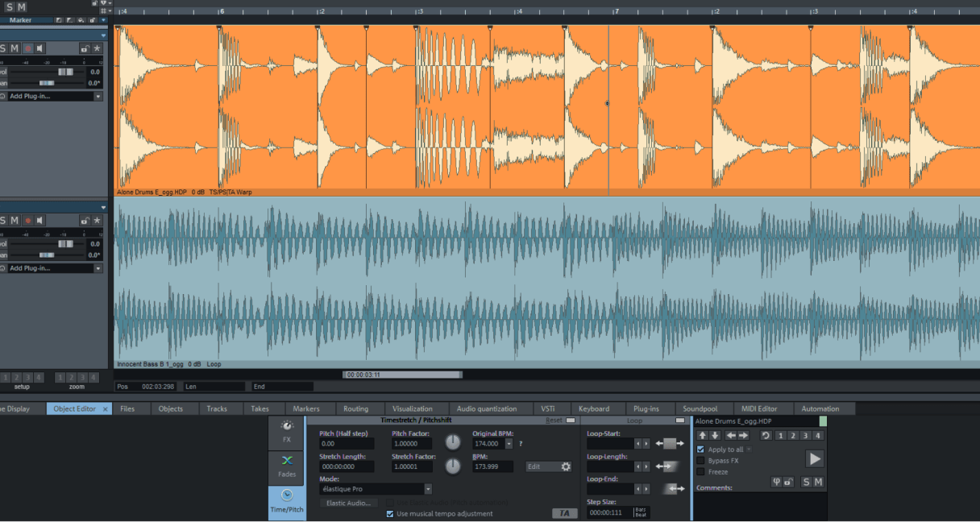Open the FX section in Object Editor
Viewport: 980px width, 522px height.
click(x=287, y=432)
